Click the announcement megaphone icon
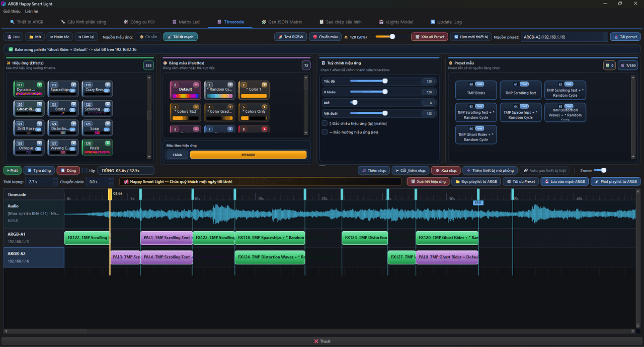The width and height of the screenshot is (644, 347). point(126,181)
